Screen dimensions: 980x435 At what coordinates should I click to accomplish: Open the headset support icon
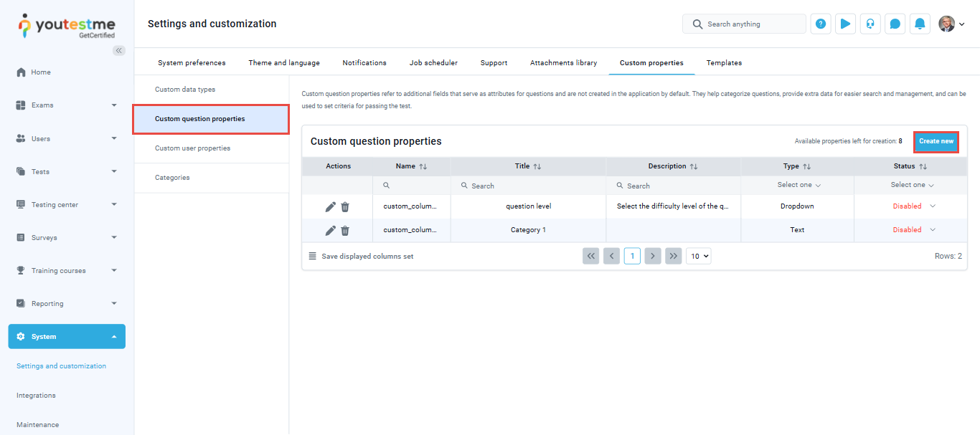click(870, 24)
